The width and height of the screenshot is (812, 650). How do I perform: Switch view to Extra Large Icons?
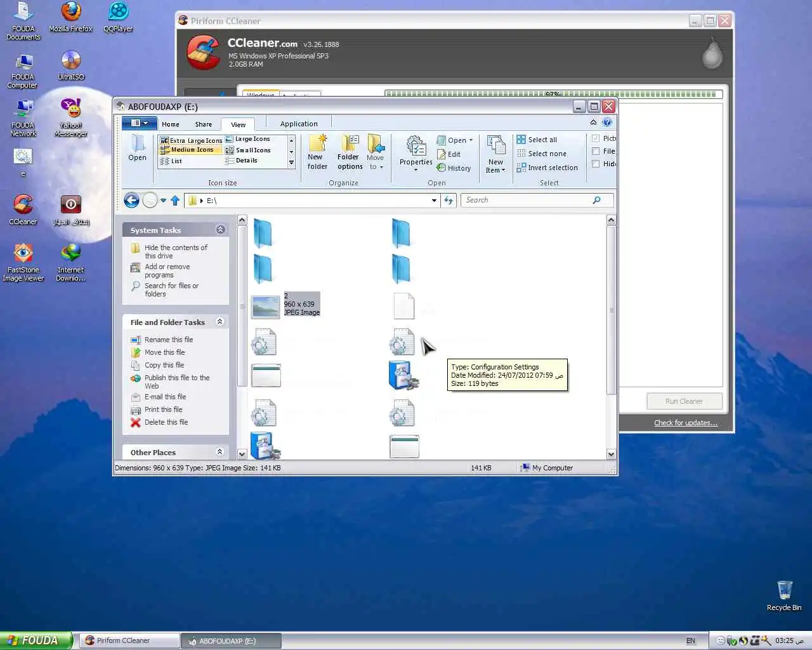click(x=190, y=140)
